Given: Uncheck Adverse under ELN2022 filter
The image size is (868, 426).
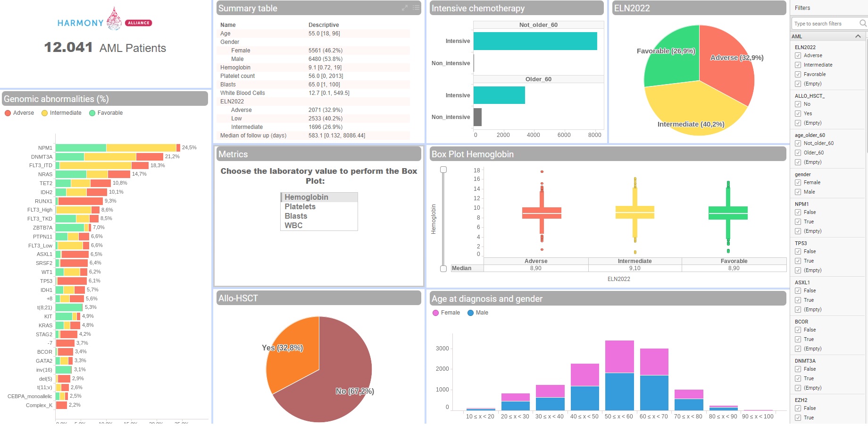Looking at the screenshot, I should point(798,56).
